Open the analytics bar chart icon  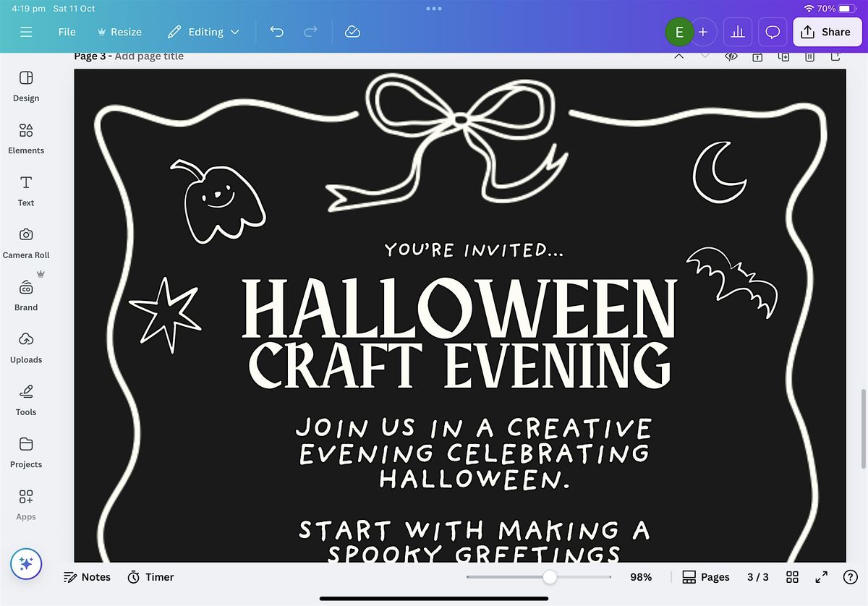click(738, 32)
